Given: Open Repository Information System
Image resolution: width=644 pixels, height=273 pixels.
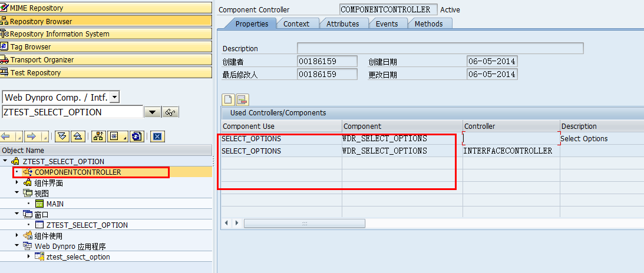Looking at the screenshot, I should pyautogui.click(x=106, y=34).
